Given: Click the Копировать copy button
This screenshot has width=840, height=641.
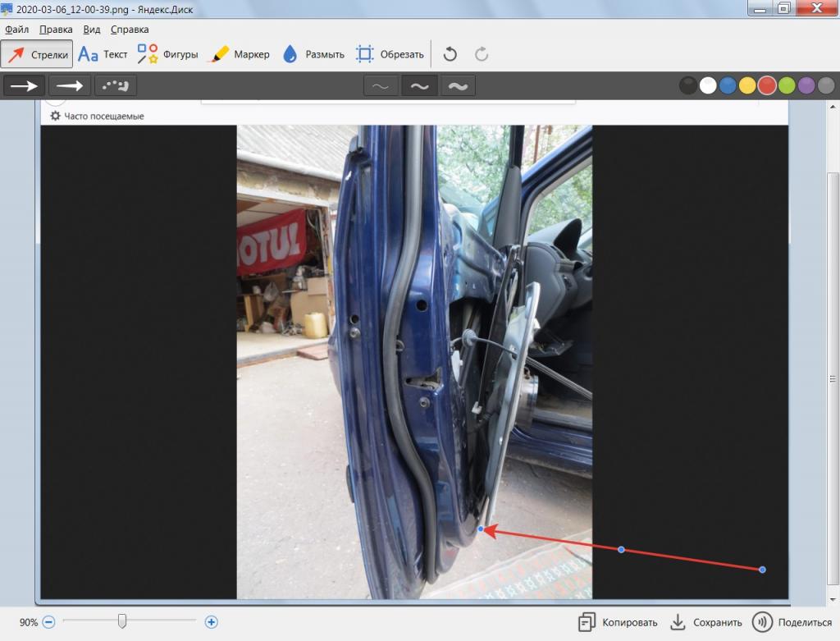Looking at the screenshot, I should [618, 622].
